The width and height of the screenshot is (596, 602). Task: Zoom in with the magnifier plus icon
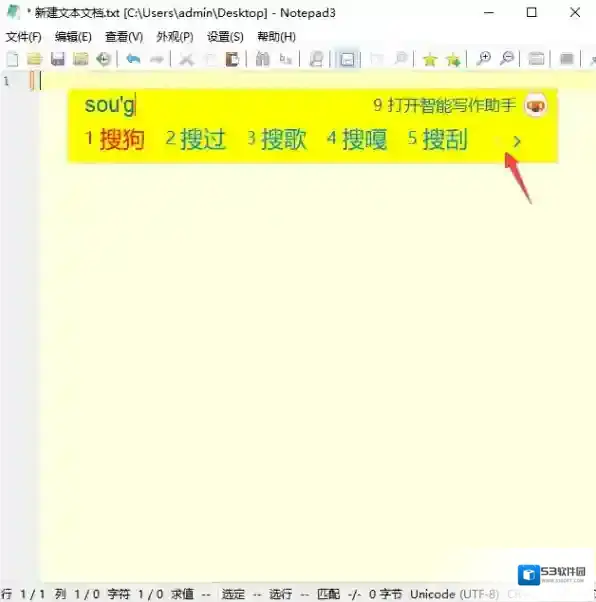483,59
